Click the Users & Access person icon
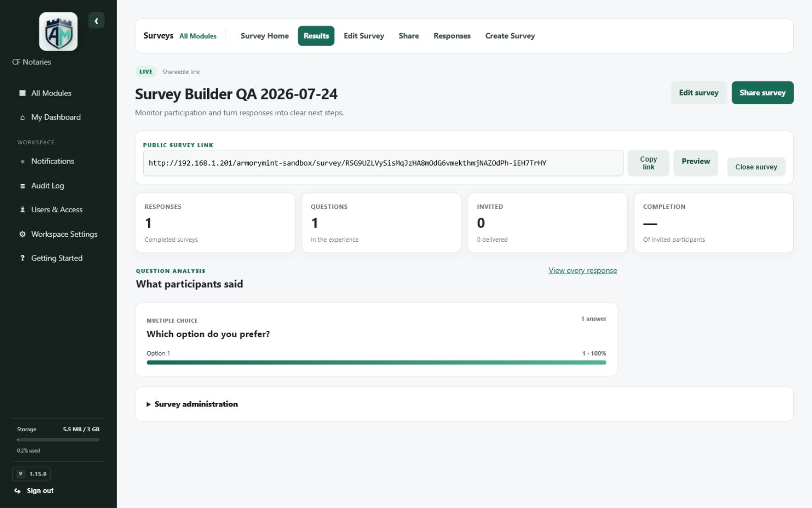Image resolution: width=812 pixels, height=508 pixels. [x=22, y=210]
